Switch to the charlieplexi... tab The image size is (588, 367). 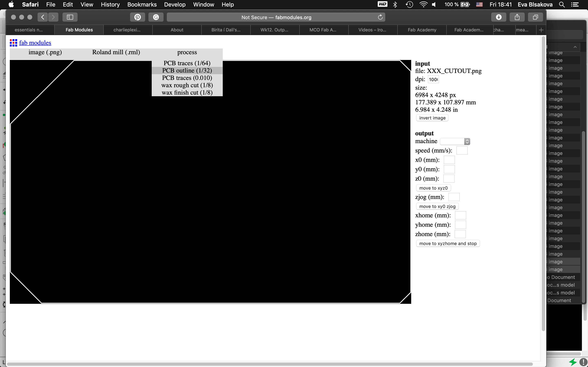point(127,30)
